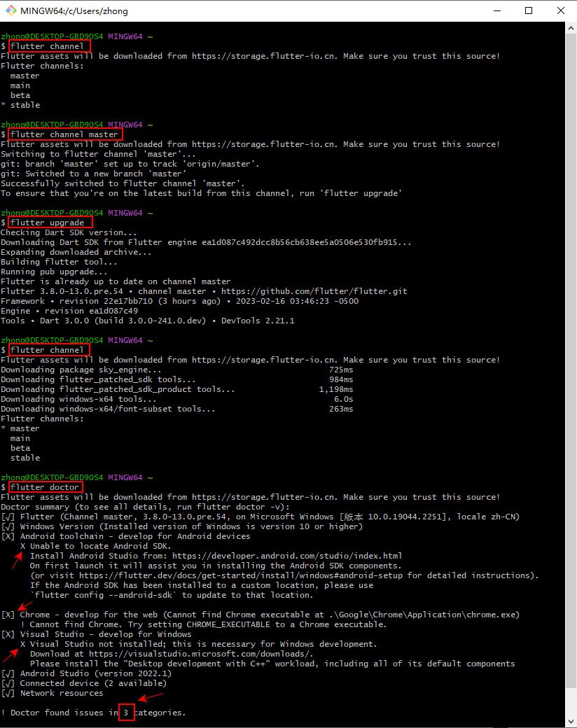577x728 pixels.
Task: Click '[X] Visual Studio - develop for Windows'
Action: 96,634
